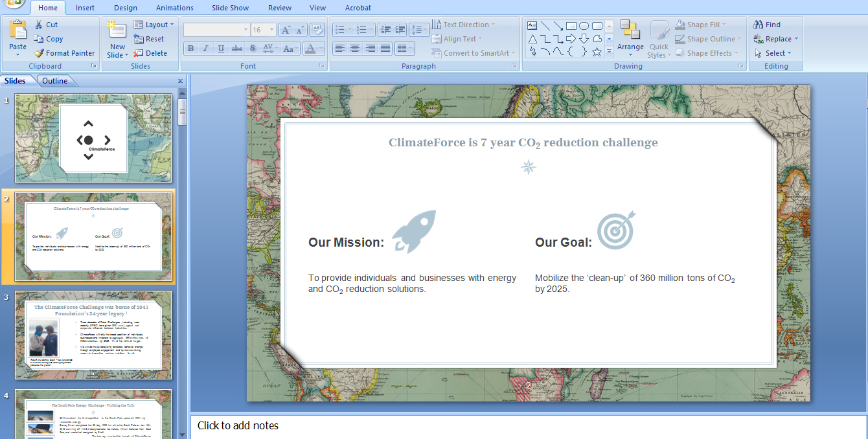Click the Text Direction button
The width and height of the screenshot is (868, 439).
coord(463,25)
